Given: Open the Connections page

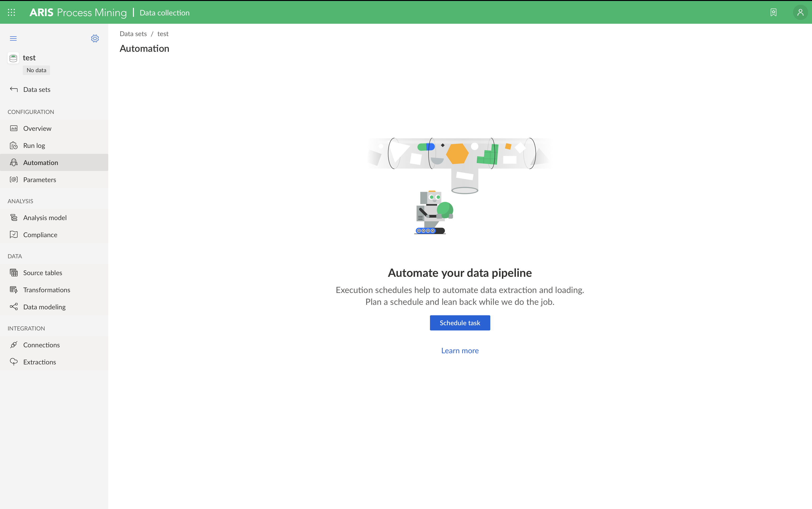Looking at the screenshot, I should [x=54, y=345].
